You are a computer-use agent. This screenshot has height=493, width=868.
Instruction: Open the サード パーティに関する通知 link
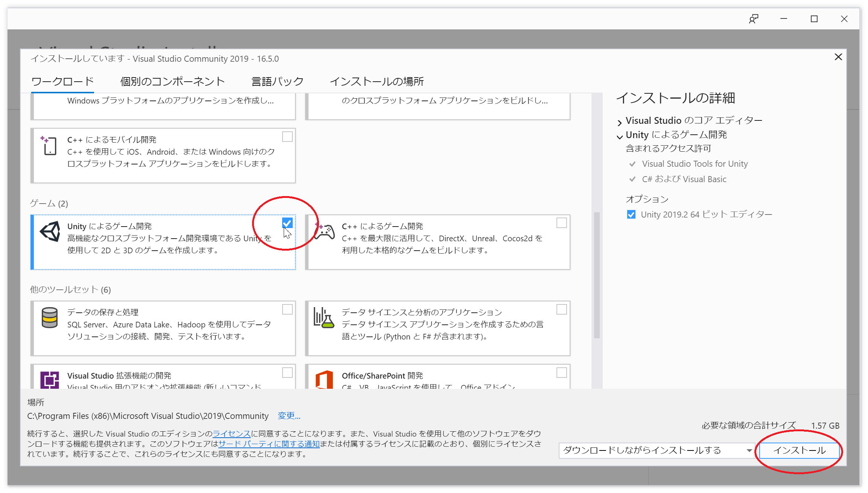coord(269,444)
